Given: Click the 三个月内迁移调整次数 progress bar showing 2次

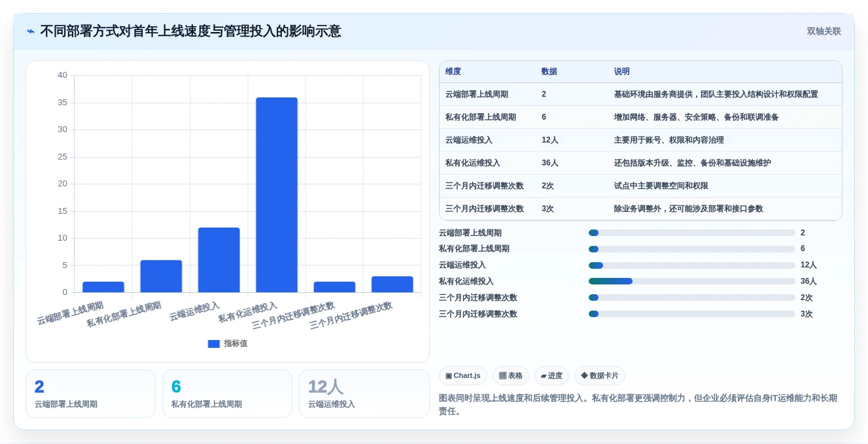Looking at the screenshot, I should [692, 298].
